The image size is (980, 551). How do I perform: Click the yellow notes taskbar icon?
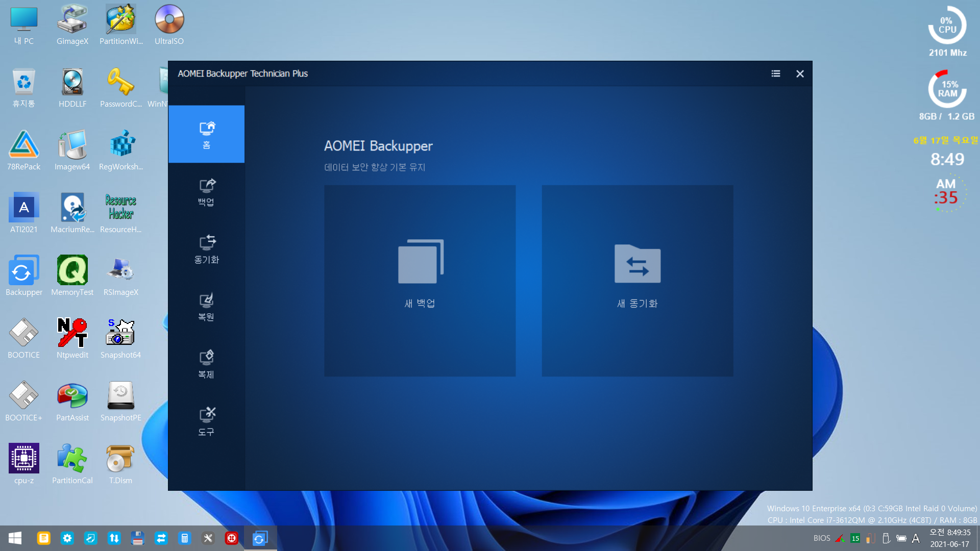click(x=43, y=538)
